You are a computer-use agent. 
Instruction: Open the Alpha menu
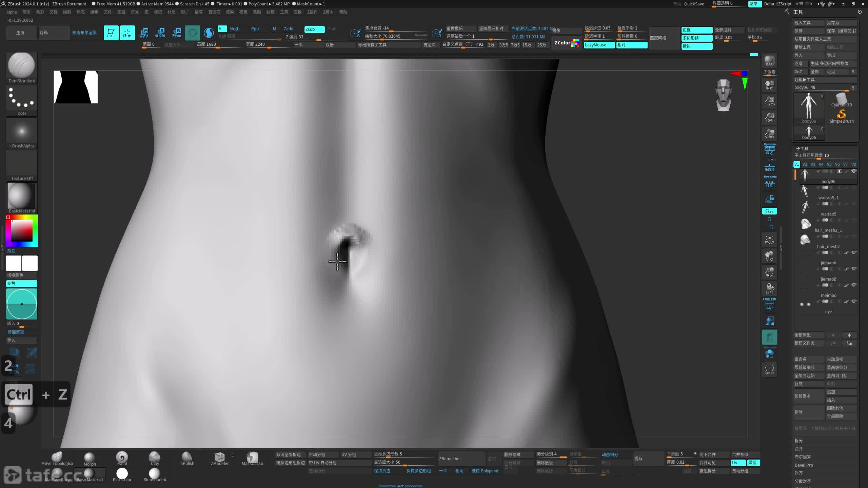pyautogui.click(x=12, y=12)
